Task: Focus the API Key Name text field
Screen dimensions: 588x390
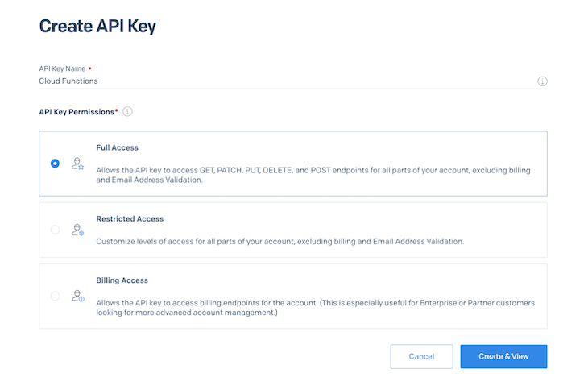Action: click(282, 81)
